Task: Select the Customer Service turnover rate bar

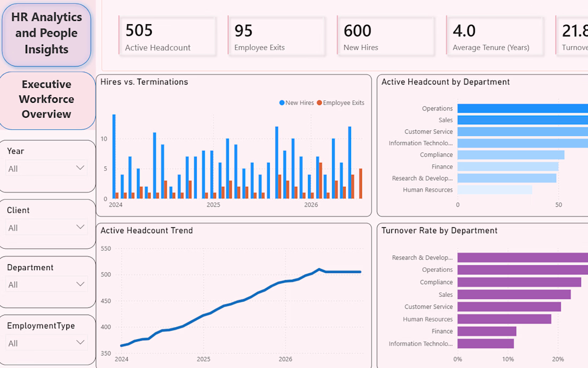Action: [x=509, y=306]
